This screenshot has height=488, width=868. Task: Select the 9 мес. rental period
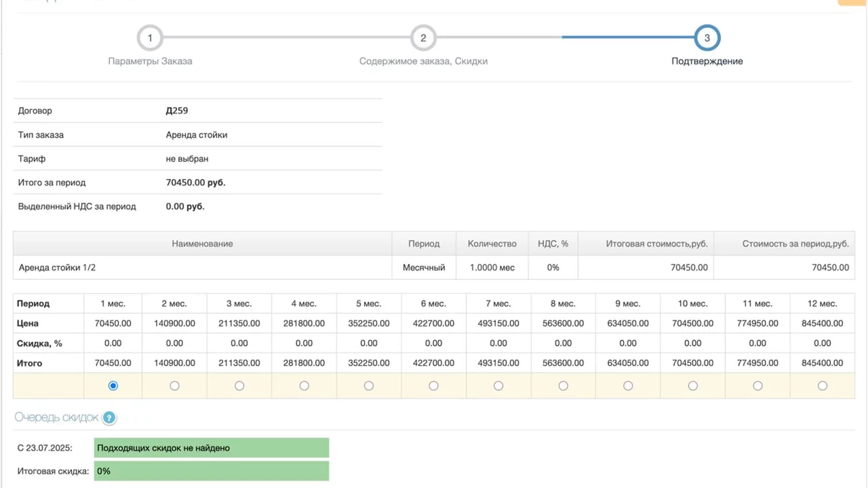click(628, 386)
